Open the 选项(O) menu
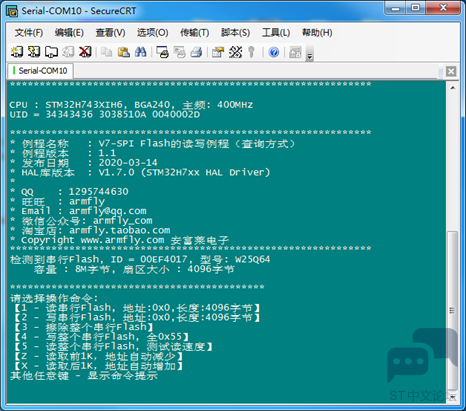The width and height of the screenshot is (466, 411). pos(152,33)
